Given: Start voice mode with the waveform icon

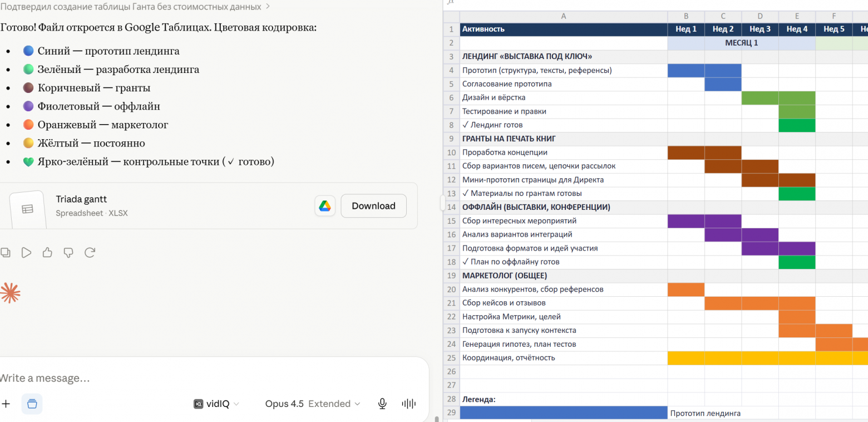Looking at the screenshot, I should point(408,404).
